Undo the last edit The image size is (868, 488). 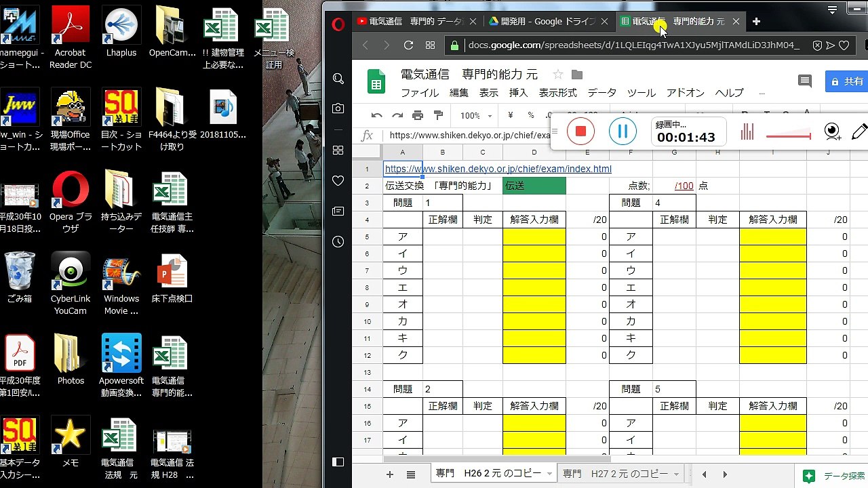pos(376,115)
